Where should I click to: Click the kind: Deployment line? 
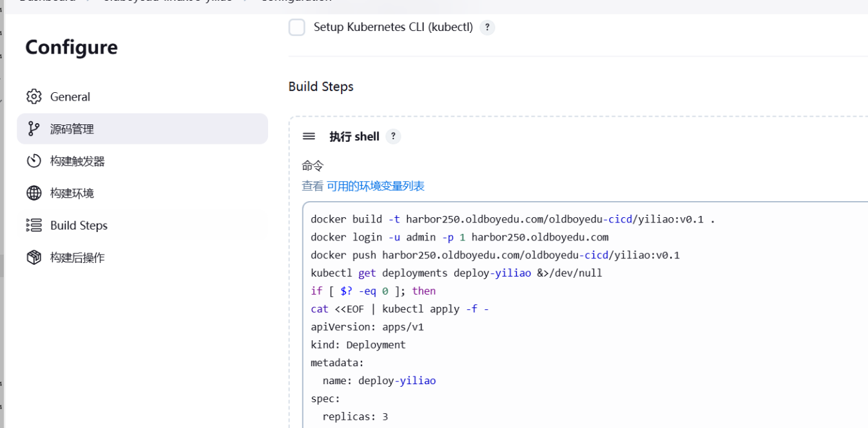pos(358,345)
